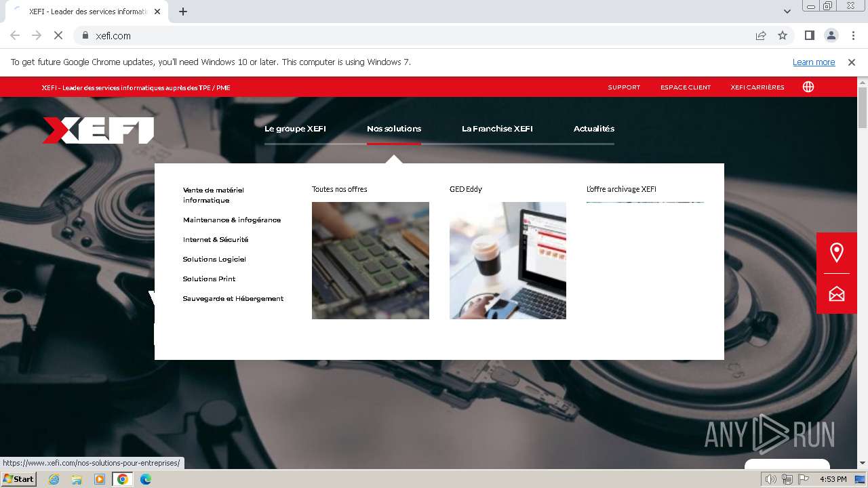Click Learn more about Chrome updates

point(814,62)
